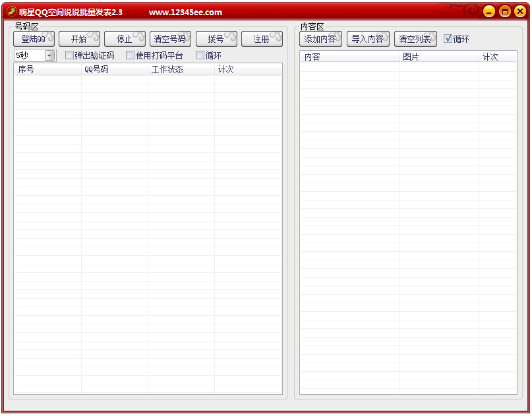The image size is (532, 416).
Task: Clear the content list with 清空列表
Action: click(415, 39)
